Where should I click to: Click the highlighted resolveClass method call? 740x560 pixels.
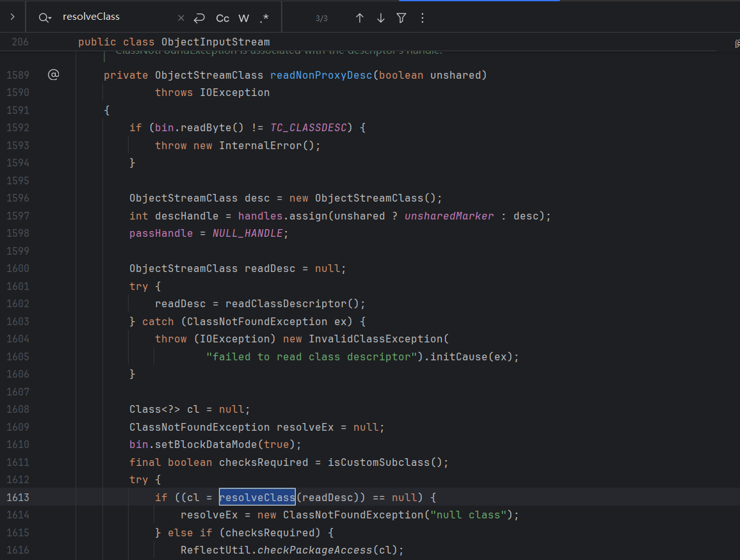coord(257,497)
